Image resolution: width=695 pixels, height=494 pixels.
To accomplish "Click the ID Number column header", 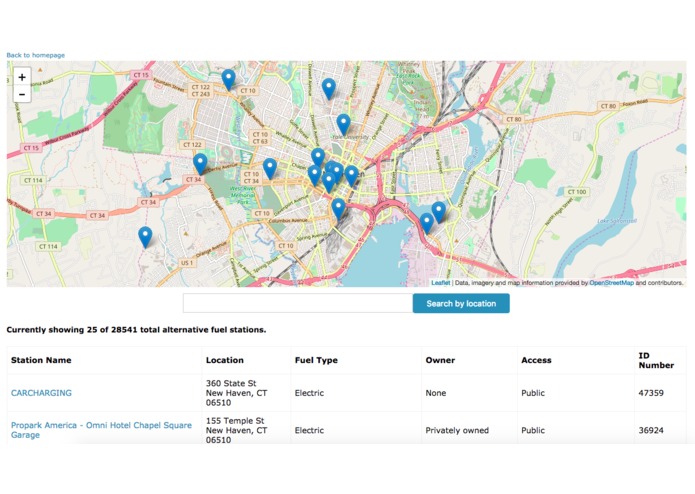I will tap(656, 360).
